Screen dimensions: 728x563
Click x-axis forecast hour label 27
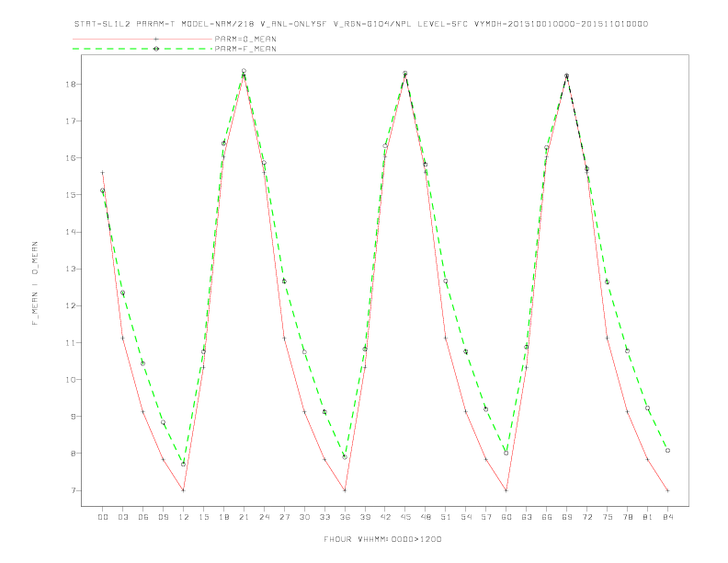pyautogui.click(x=284, y=517)
